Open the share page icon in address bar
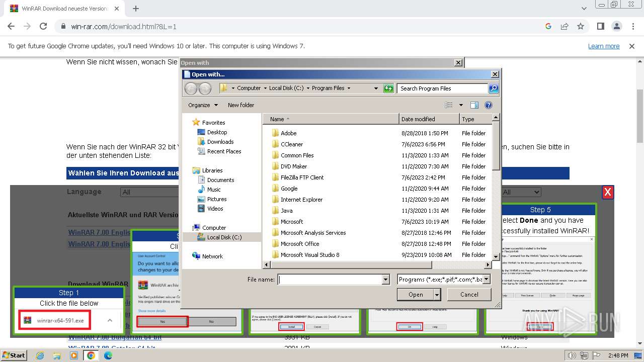This screenshot has width=644, height=362. pyautogui.click(x=565, y=27)
